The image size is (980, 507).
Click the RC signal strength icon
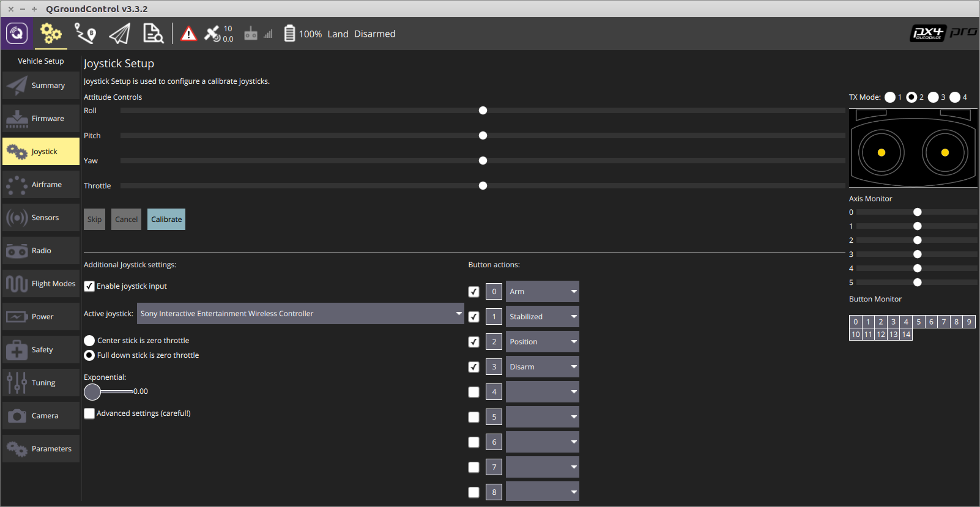(258, 34)
